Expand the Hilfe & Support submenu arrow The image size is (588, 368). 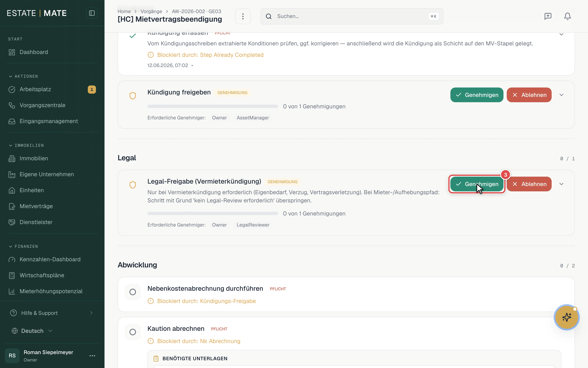91,313
